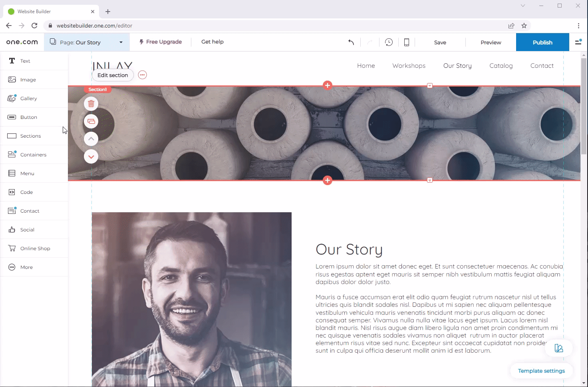This screenshot has width=588, height=387.
Task: Move section up with the chevron
Action: (x=91, y=139)
